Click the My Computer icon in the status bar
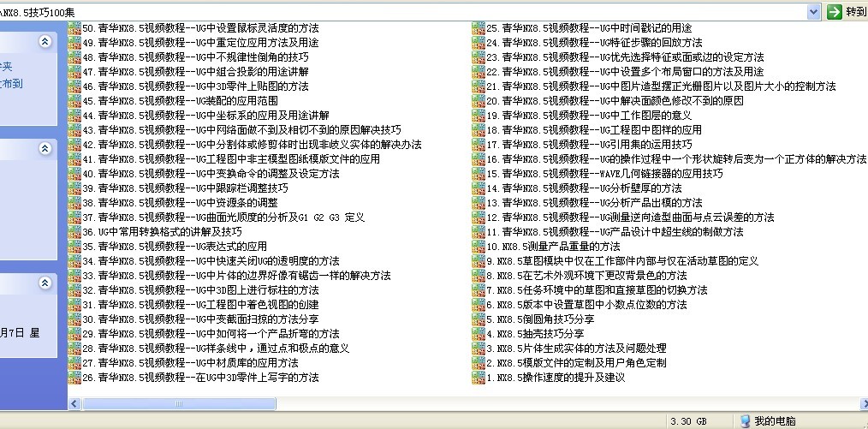The height and width of the screenshot is (429, 868). [x=745, y=421]
